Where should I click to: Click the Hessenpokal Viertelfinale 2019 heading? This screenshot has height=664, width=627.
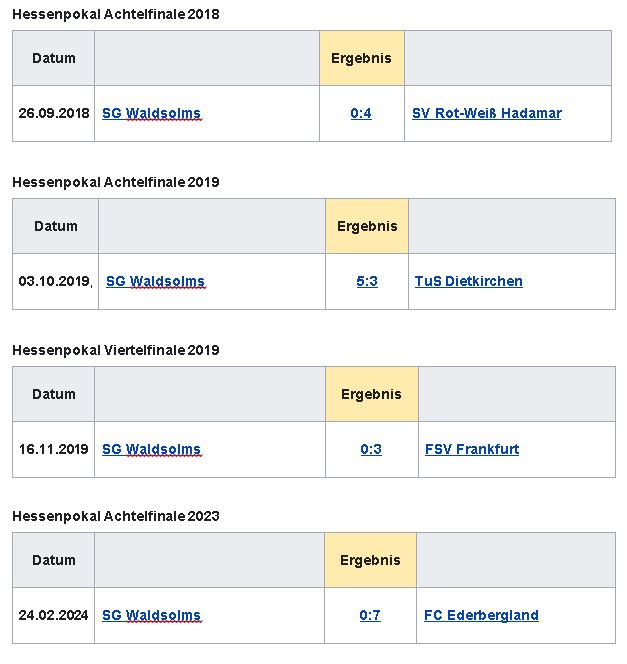[x=115, y=350]
